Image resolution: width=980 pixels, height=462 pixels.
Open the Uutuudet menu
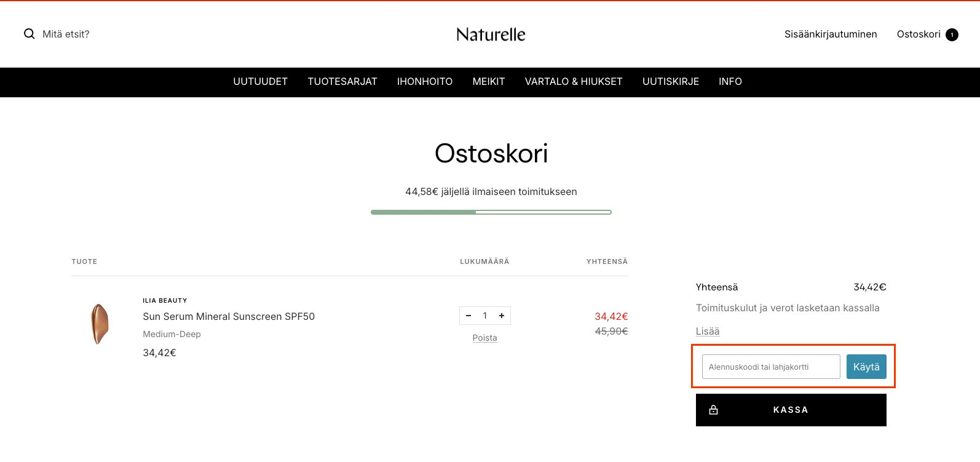260,82
